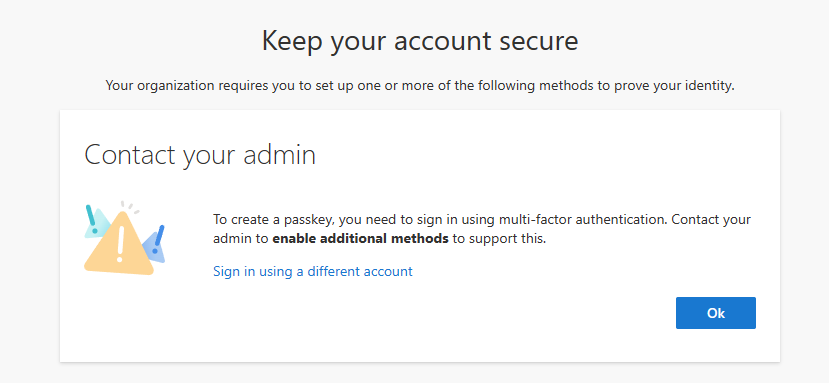Click the word Contact in the card heading
This screenshot has height=383, width=829.
pos(130,156)
